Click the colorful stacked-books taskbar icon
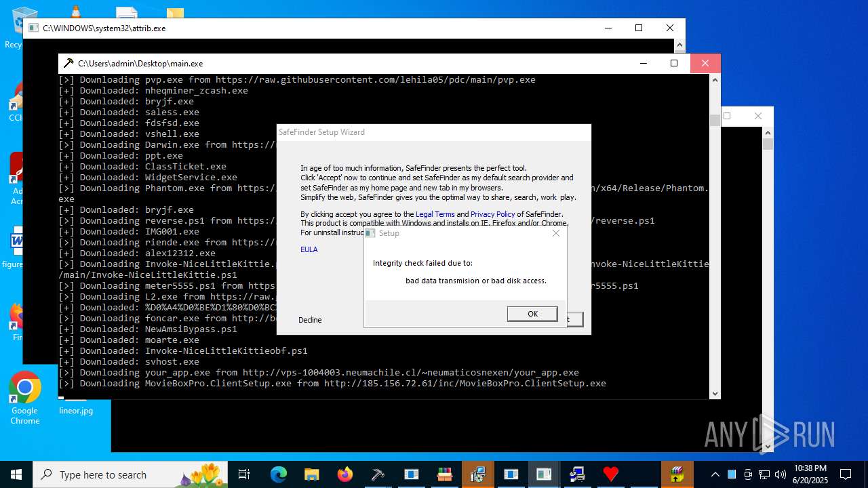This screenshot has height=488, width=868. click(x=445, y=474)
